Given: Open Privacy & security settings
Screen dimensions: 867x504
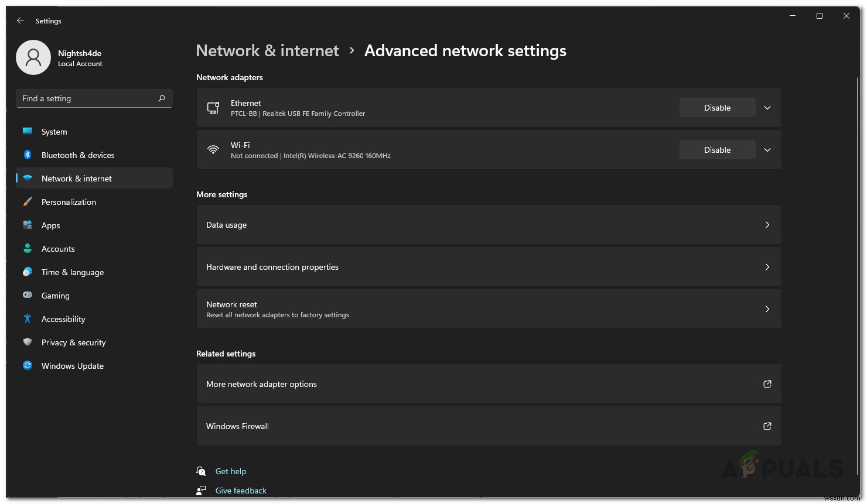Looking at the screenshot, I should coord(73,342).
